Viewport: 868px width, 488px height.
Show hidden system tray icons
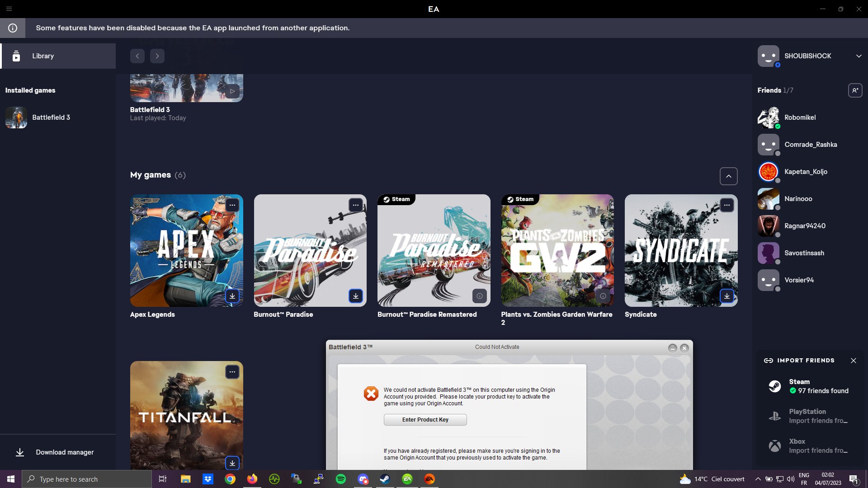pos(758,479)
